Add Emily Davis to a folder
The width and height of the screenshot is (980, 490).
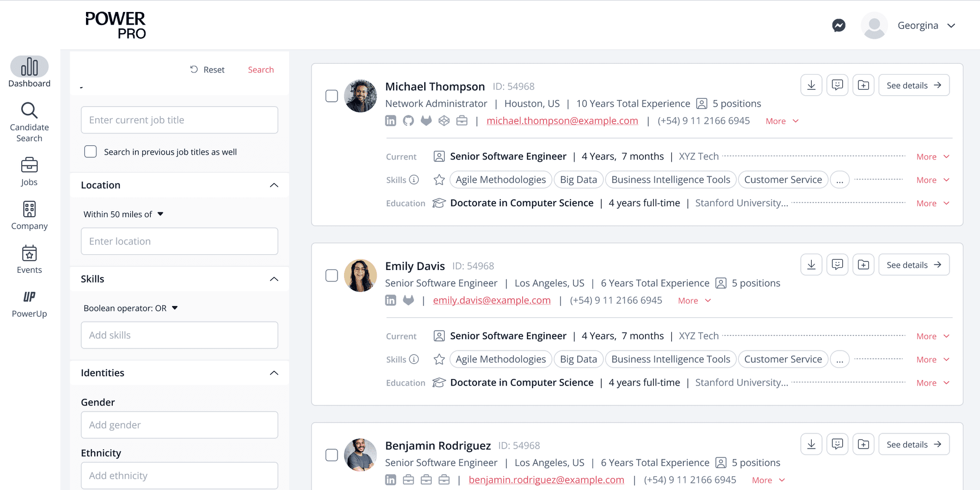[x=863, y=265]
